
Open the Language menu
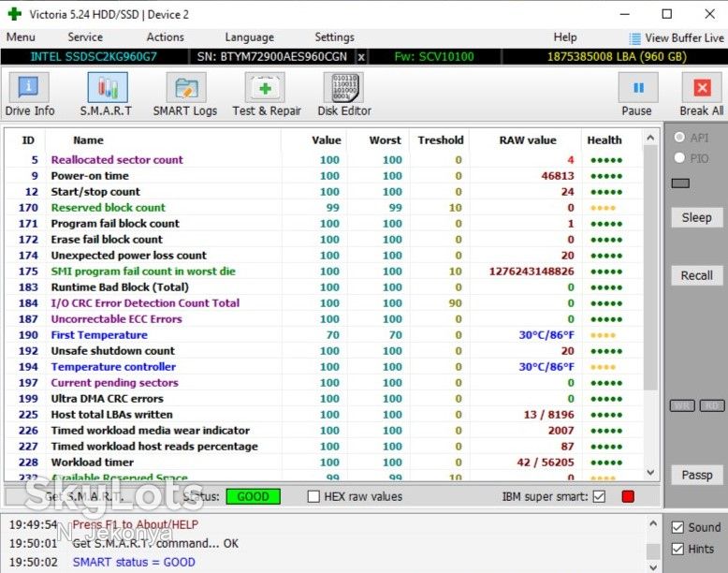click(249, 37)
